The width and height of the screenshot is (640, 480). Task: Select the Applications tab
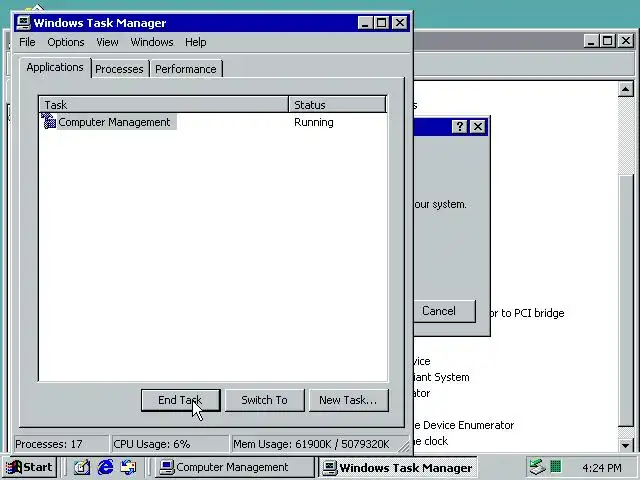click(55, 67)
